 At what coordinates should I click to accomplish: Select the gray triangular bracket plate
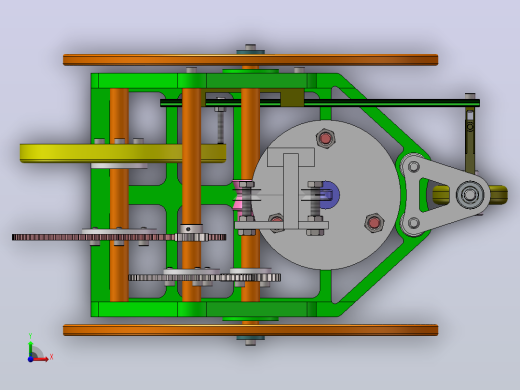pyautogui.click(x=445, y=195)
